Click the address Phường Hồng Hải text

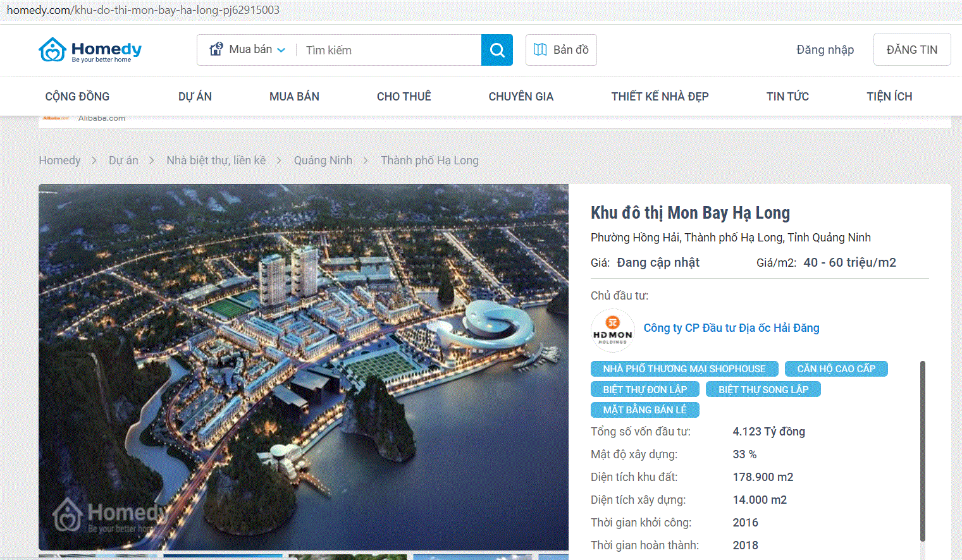click(731, 238)
